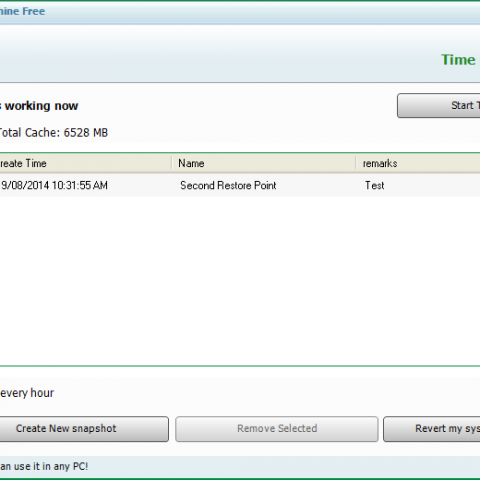Click the 'working now' status text

coord(39,106)
